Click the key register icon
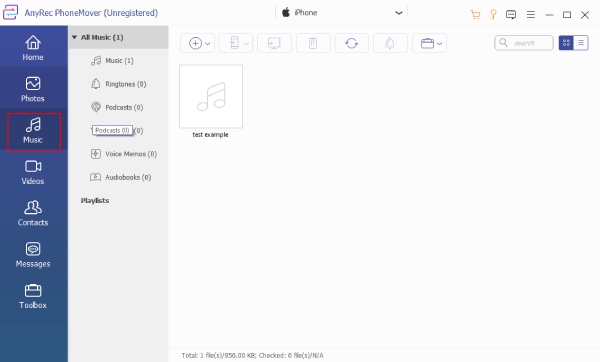This screenshot has height=362, width=600. [493, 15]
